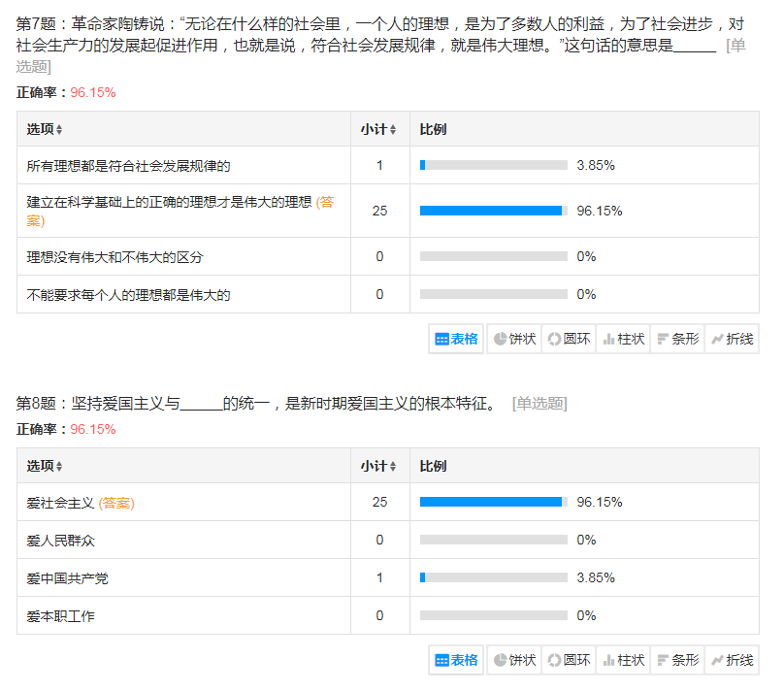The width and height of the screenshot is (784, 691).
Task: Show question 8 as a donut chart
Action: tap(569, 660)
